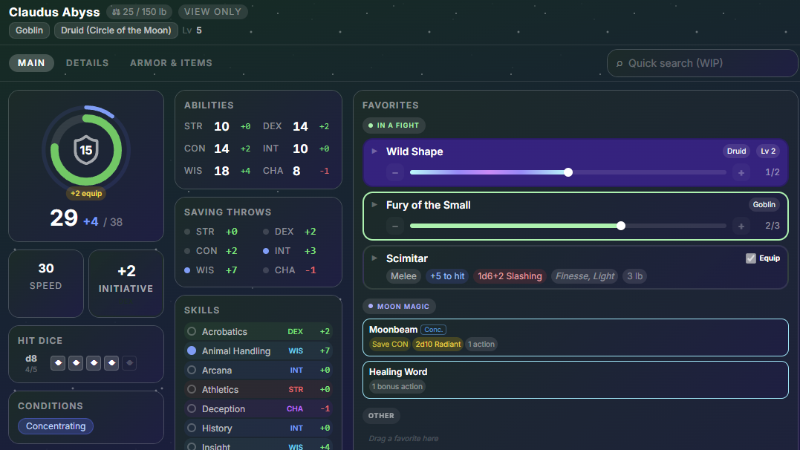
Task: Expand the Fury of the Small entry
Action: (374, 205)
